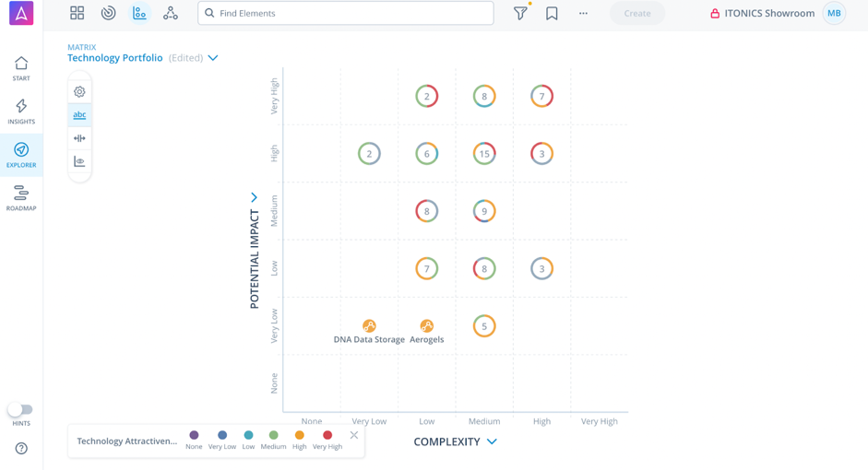Open the cluster of 9 elements

coord(484,211)
